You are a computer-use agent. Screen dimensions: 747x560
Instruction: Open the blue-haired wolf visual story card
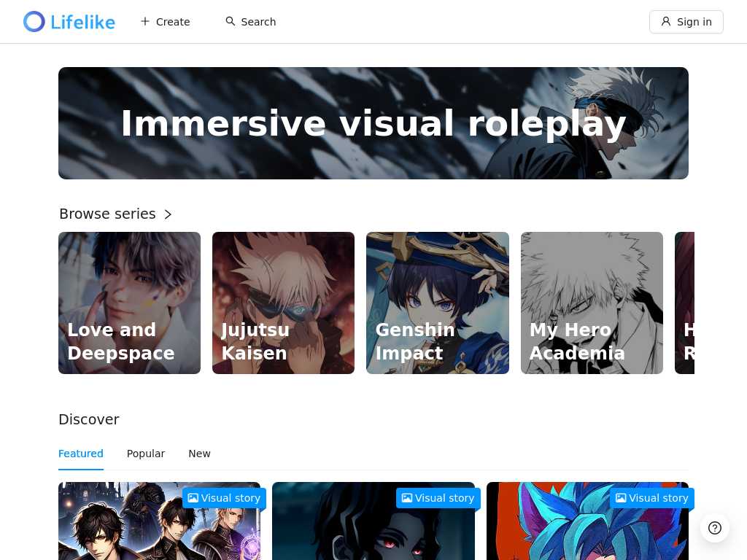point(587,521)
